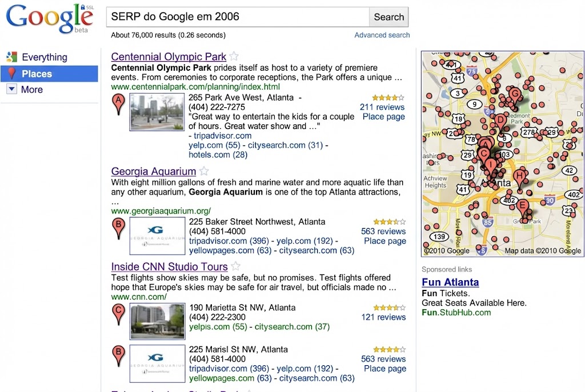Click marker D on the map

[x=499, y=120]
